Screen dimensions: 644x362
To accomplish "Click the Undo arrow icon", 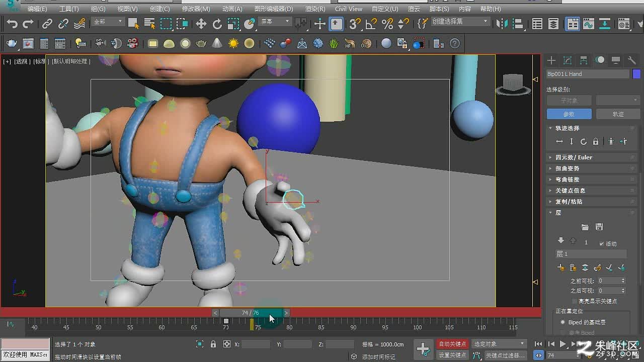I will [12, 24].
